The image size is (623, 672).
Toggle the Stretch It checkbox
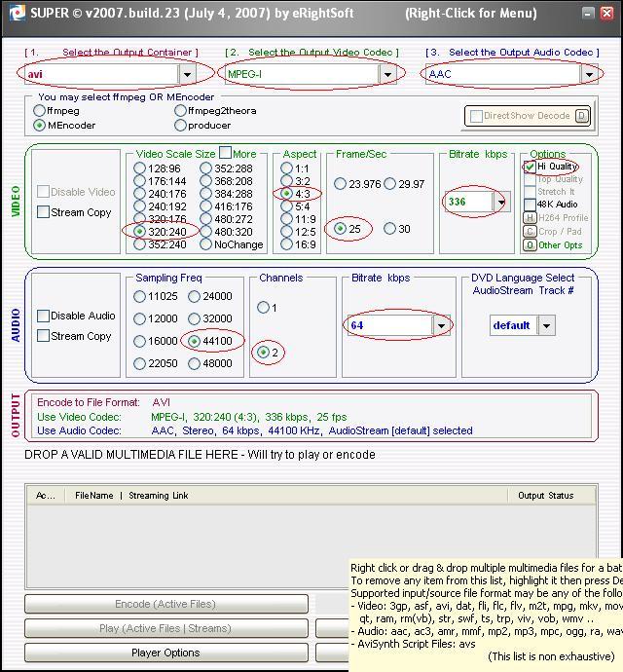click(530, 192)
